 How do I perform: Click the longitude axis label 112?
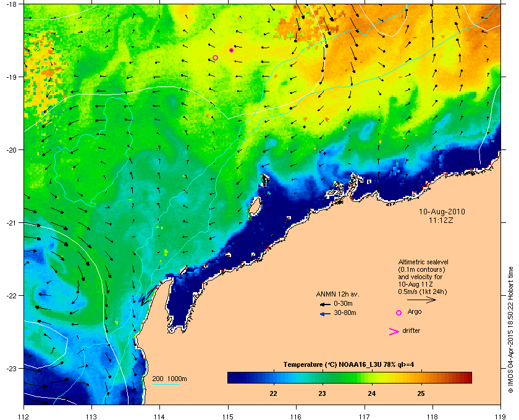coord(24,417)
